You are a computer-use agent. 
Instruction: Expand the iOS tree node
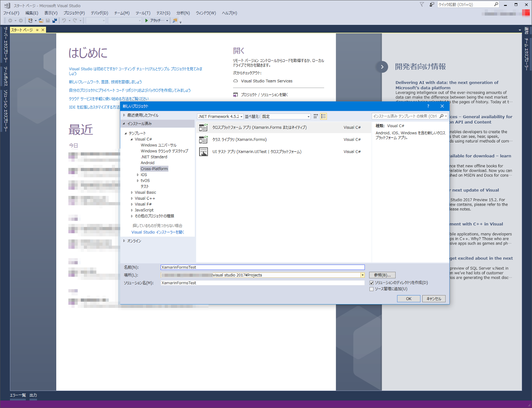(138, 175)
